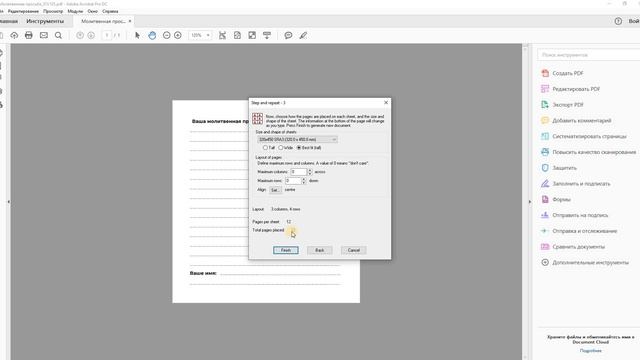The width and height of the screenshot is (640, 360).
Task: Open the sheet size dropdown in dialog
Action: point(297,140)
